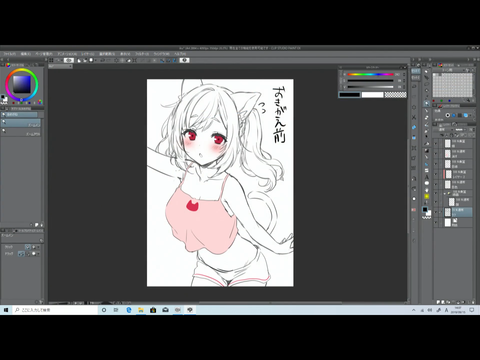Click the Windows taskbar search box

point(55,310)
